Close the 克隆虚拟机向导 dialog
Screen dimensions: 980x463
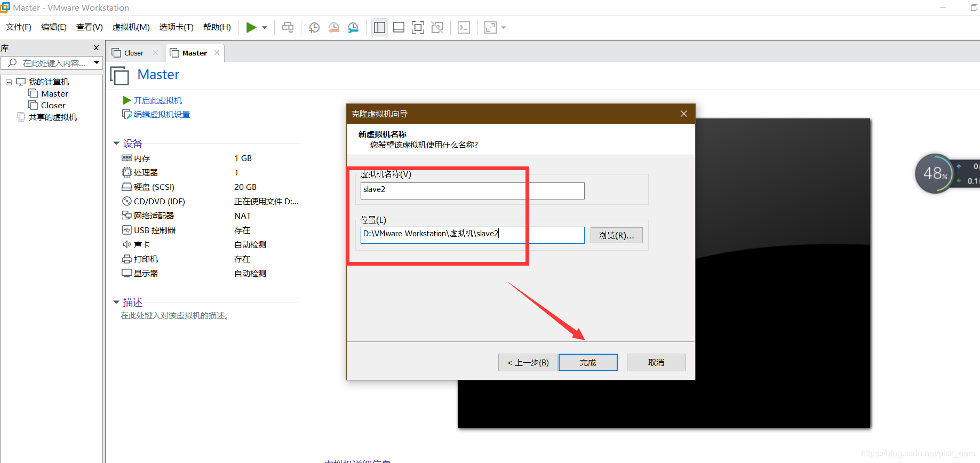(x=684, y=114)
